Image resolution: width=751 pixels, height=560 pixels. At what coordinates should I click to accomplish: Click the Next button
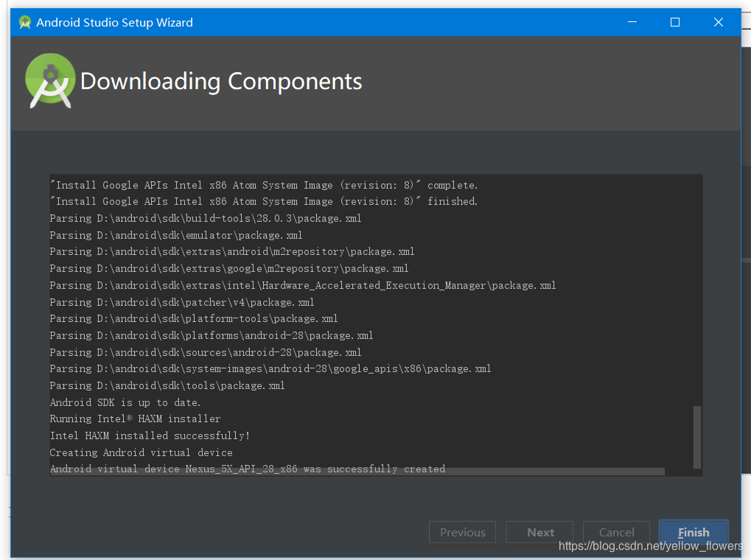[x=539, y=532]
